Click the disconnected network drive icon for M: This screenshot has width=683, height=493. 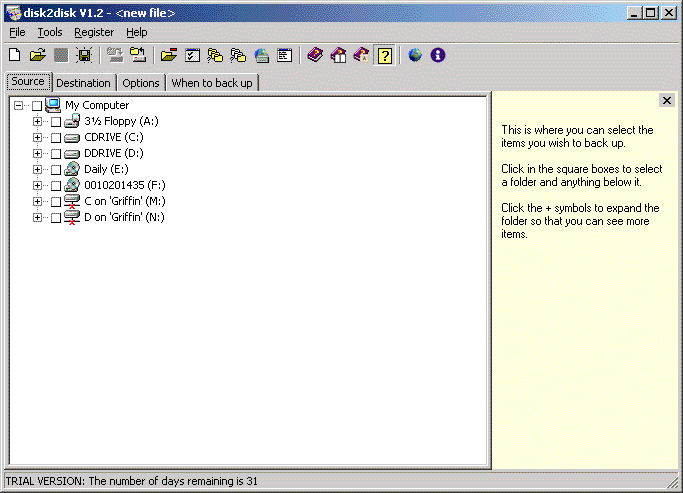[x=72, y=201]
